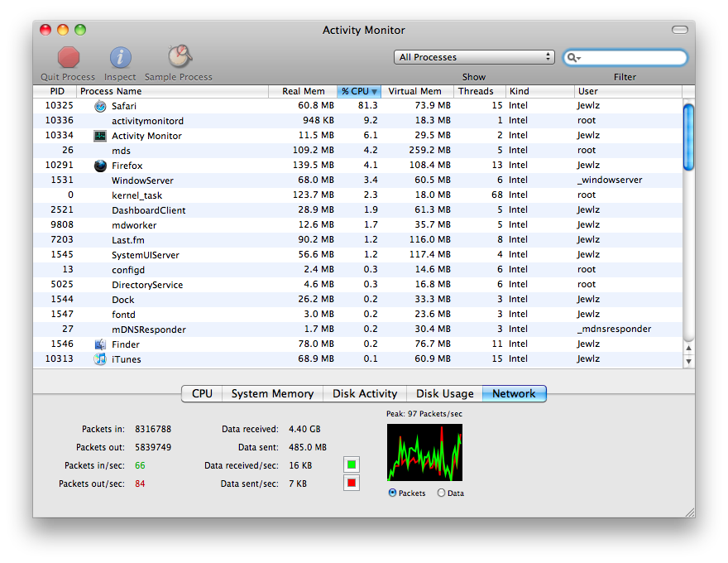Select the Activity Monitor row icon
This screenshot has height=563, width=728.
point(100,136)
